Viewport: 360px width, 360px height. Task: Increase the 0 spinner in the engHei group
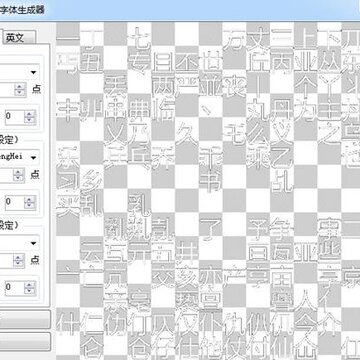pos(30,199)
